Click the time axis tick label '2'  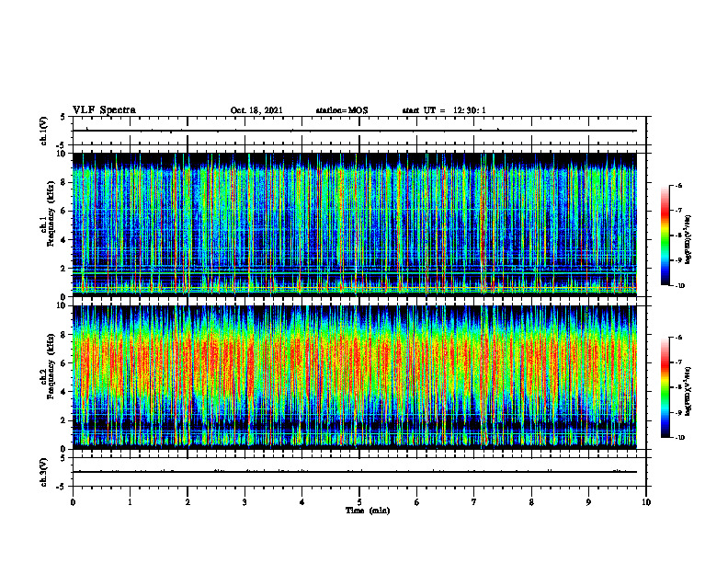tap(188, 502)
